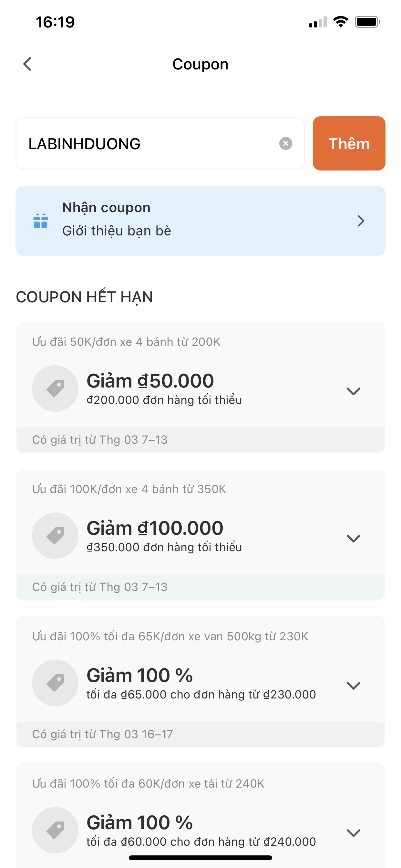
Task: Expand the ₫65.000 max coupon details
Action: (354, 686)
